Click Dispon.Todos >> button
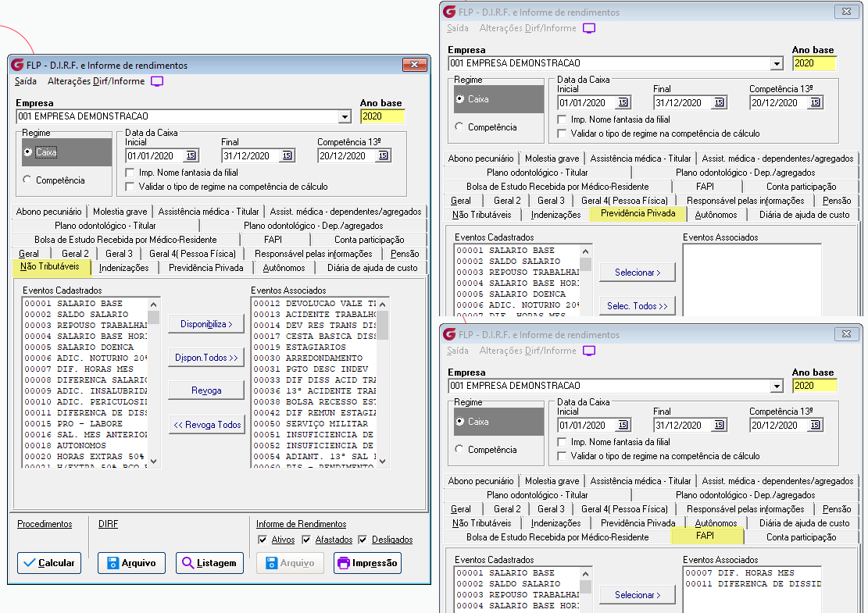This screenshot has width=868, height=613. [206, 358]
